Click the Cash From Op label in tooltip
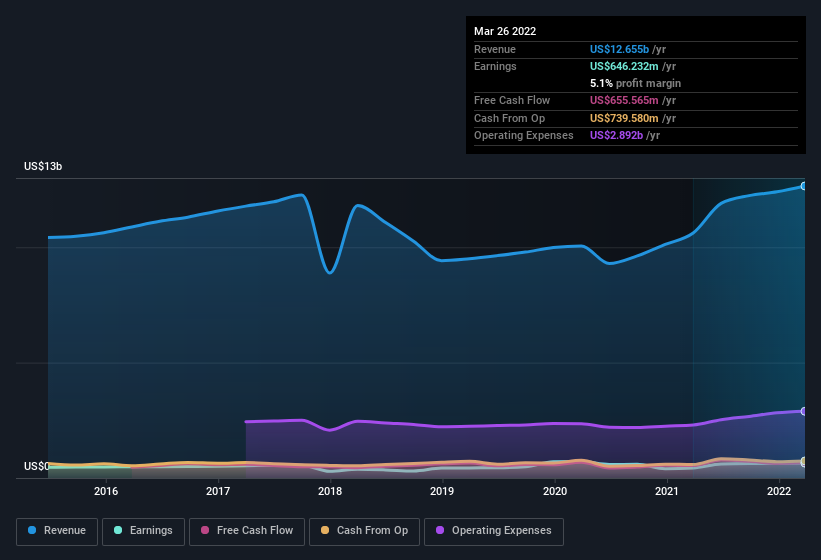This screenshot has width=821, height=560. click(509, 118)
